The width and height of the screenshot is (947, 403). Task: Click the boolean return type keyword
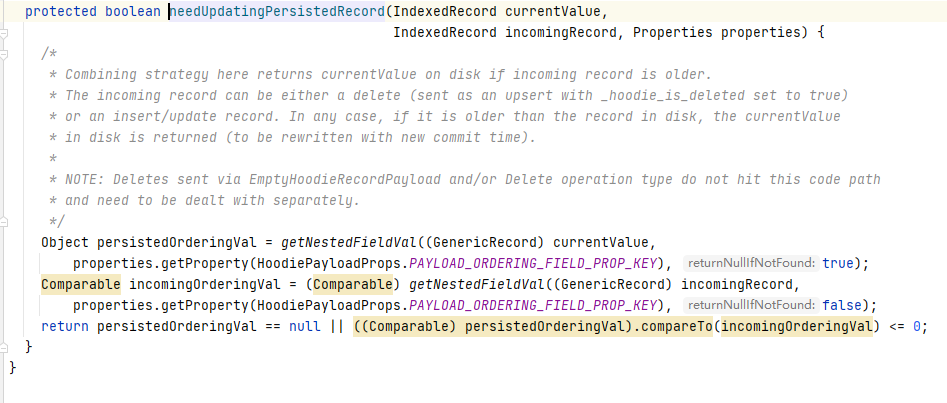tap(135, 12)
